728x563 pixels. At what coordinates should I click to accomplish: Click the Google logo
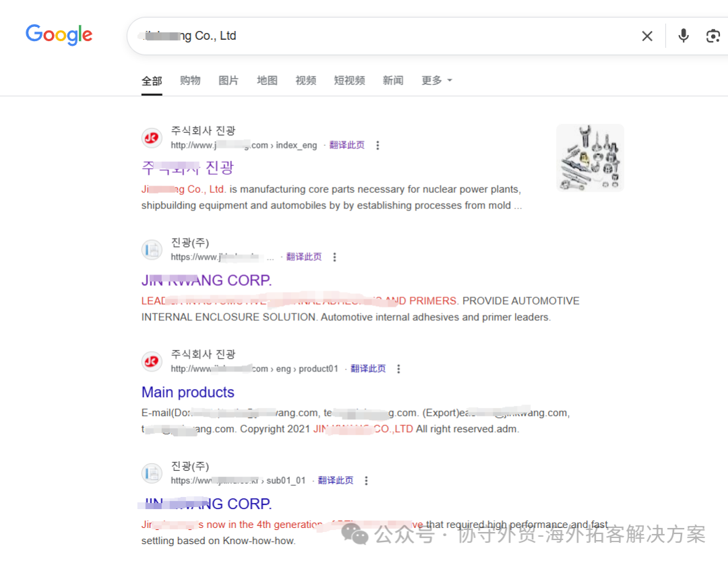[59, 35]
